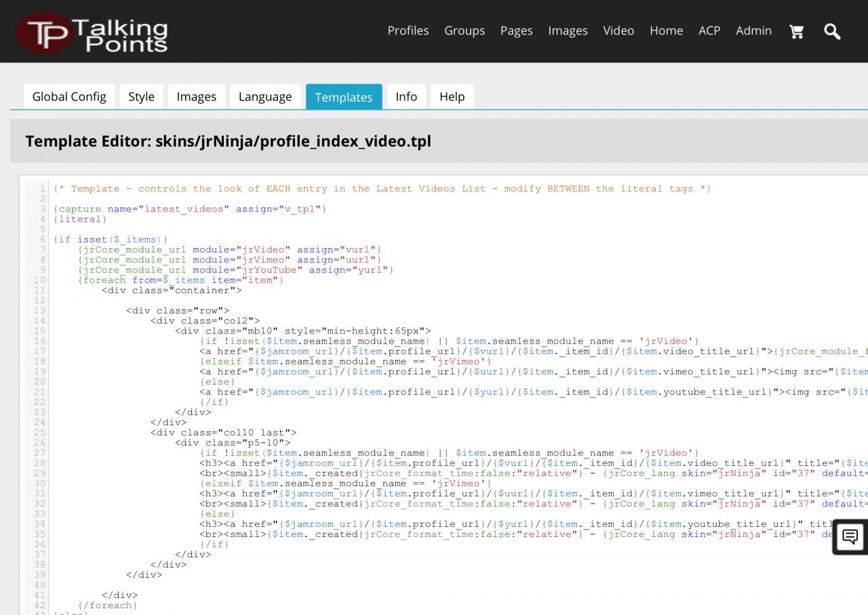This screenshot has width=868, height=615.
Task: Click the div class="col2" line
Action: click(205, 321)
